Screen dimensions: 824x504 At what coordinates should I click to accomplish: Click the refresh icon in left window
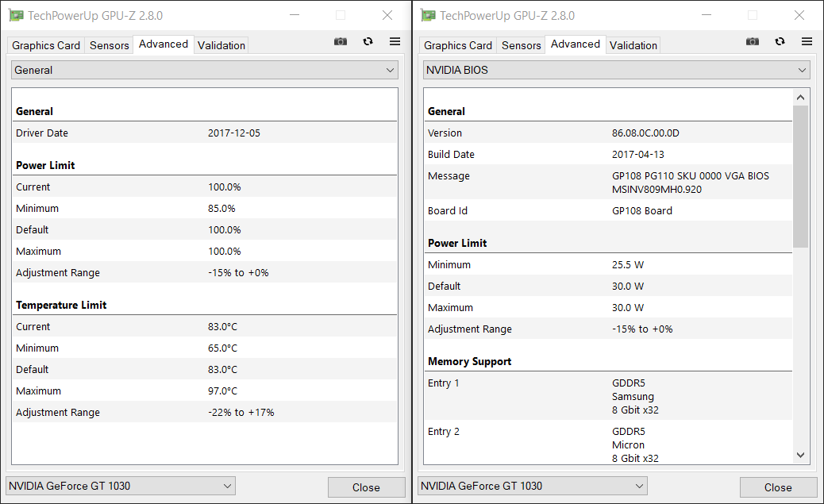click(x=368, y=41)
